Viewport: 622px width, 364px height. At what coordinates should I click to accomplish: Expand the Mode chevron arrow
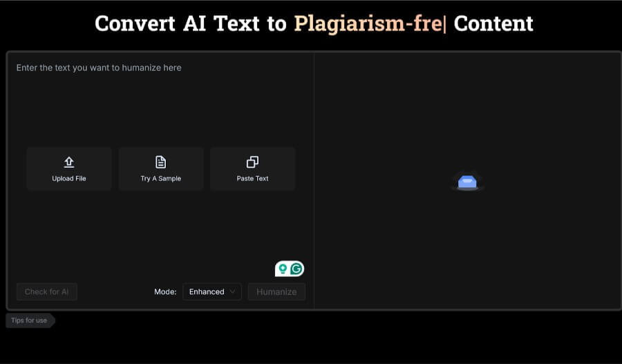click(x=232, y=292)
